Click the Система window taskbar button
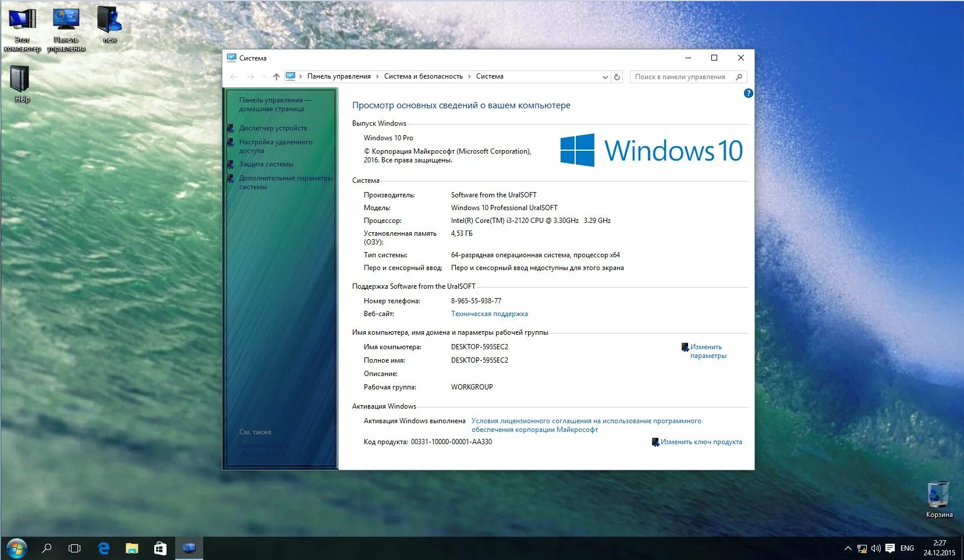The width and height of the screenshot is (964, 560). tap(189, 548)
